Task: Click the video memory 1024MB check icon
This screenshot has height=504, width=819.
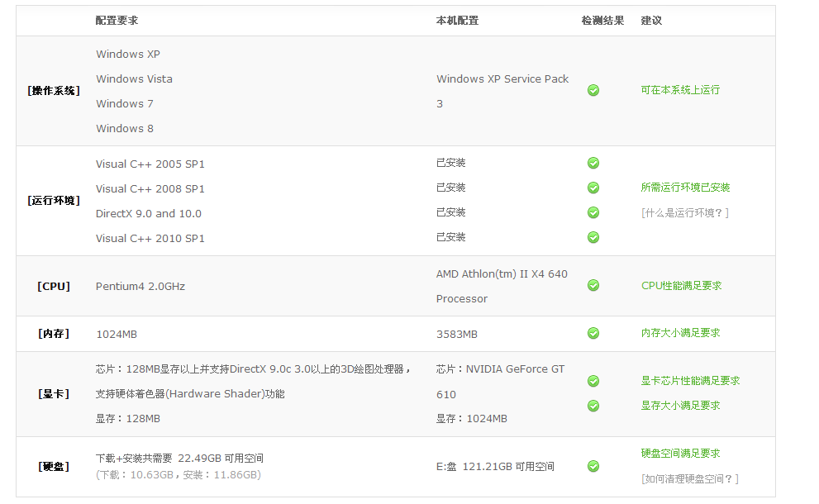Action: 593,406
